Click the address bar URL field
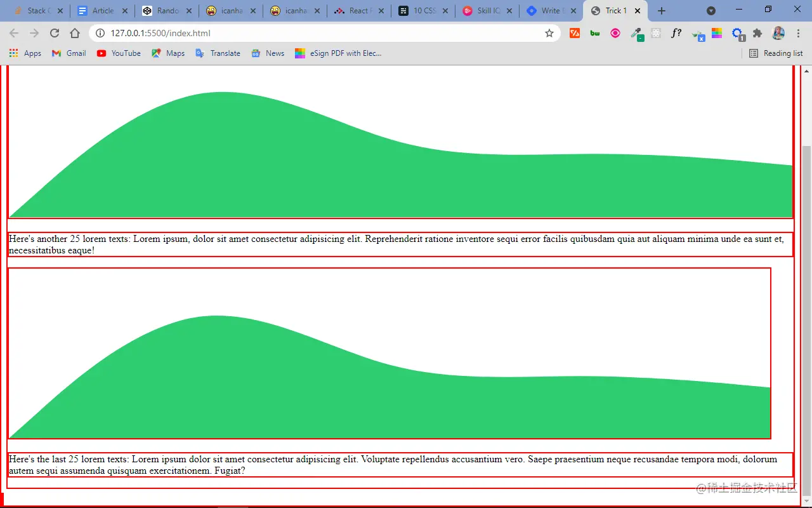This screenshot has width=812, height=508. [x=317, y=33]
